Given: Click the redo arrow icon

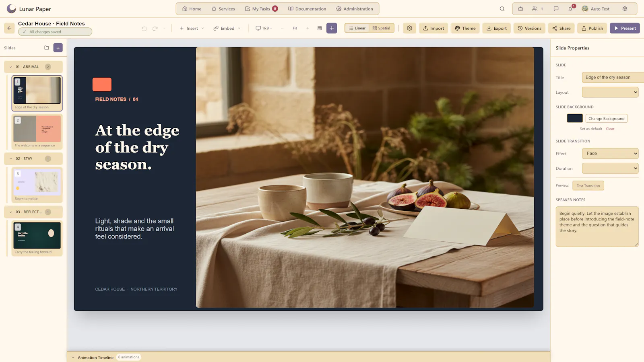Looking at the screenshot, I should pyautogui.click(x=155, y=29).
